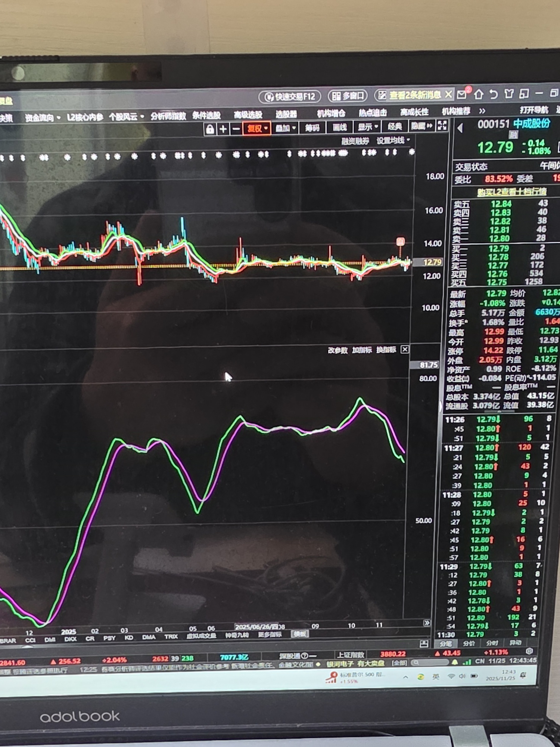The image size is (560, 747).
Task: Open the 显示 dropdown
Action: pyautogui.click(x=368, y=127)
